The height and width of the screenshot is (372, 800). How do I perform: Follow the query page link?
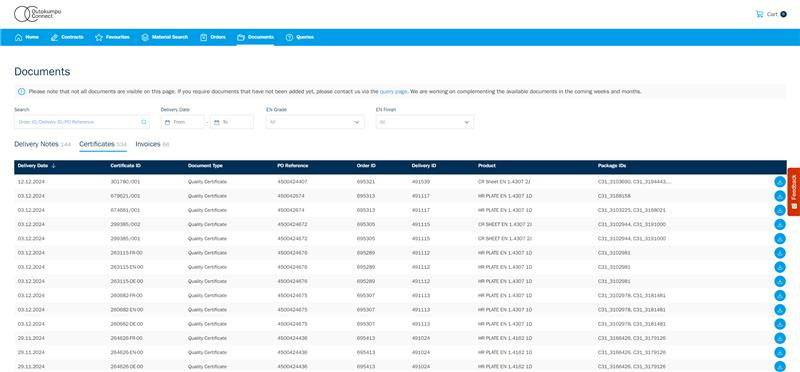click(x=393, y=92)
